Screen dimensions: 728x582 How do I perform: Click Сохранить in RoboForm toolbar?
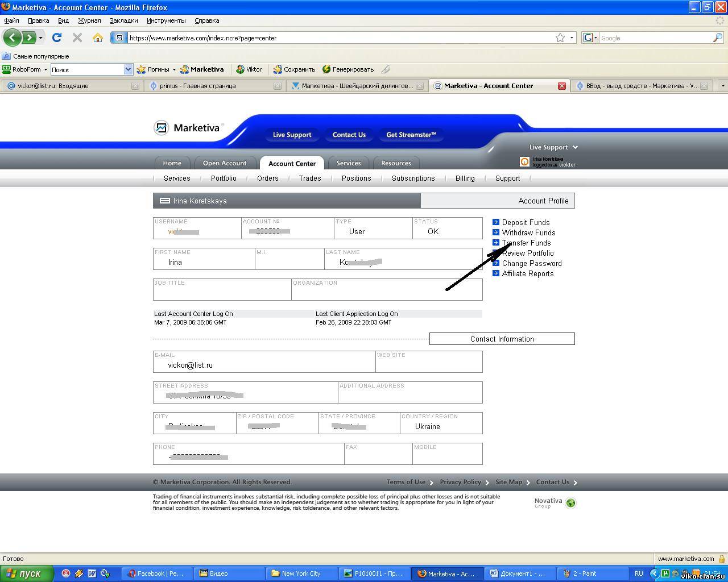(x=294, y=69)
